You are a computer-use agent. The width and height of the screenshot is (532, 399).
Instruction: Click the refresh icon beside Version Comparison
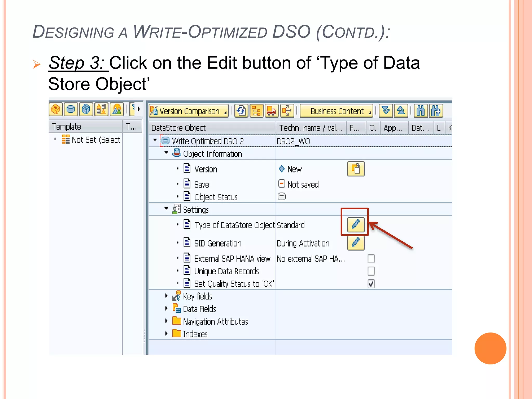(241, 111)
